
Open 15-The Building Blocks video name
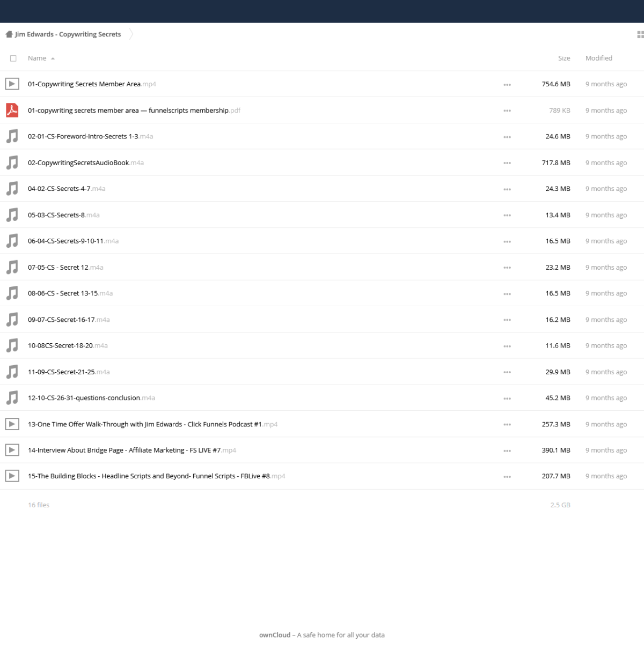click(156, 476)
